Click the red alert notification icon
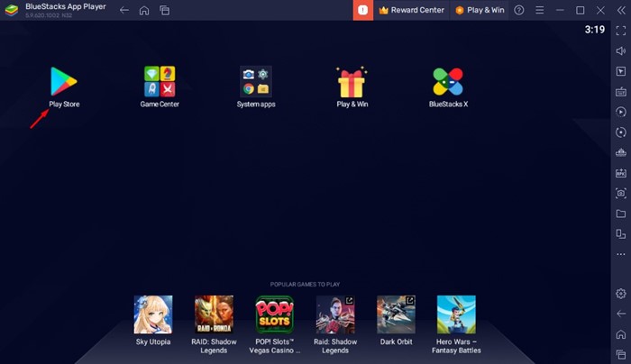631x364 pixels. click(362, 10)
